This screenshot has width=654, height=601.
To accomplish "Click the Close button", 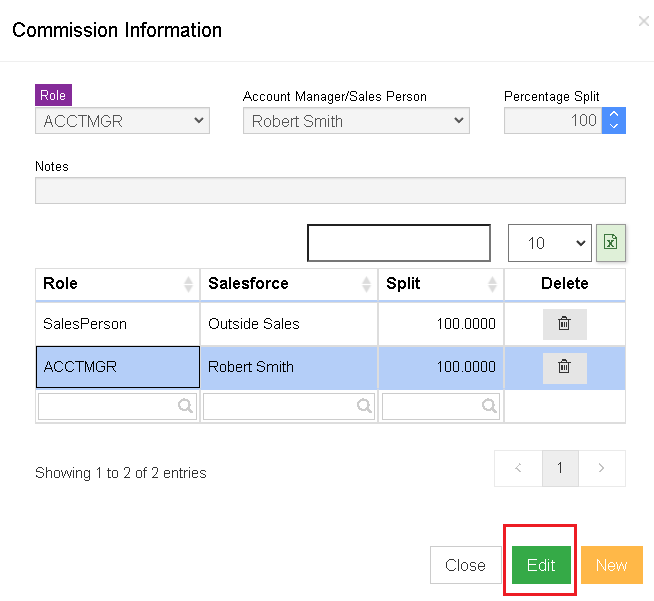I will [465, 565].
